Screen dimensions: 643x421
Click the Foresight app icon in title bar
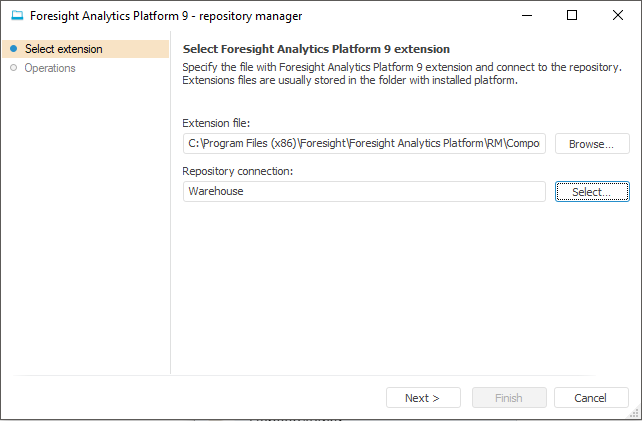tap(17, 16)
